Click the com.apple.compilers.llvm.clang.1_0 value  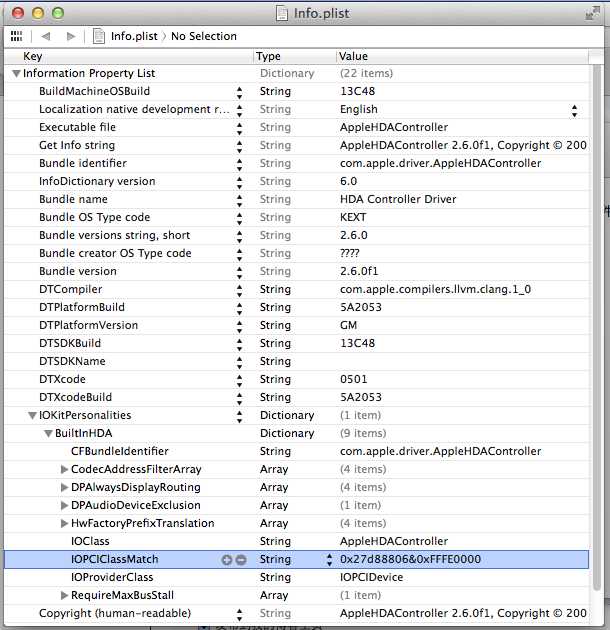point(435,289)
